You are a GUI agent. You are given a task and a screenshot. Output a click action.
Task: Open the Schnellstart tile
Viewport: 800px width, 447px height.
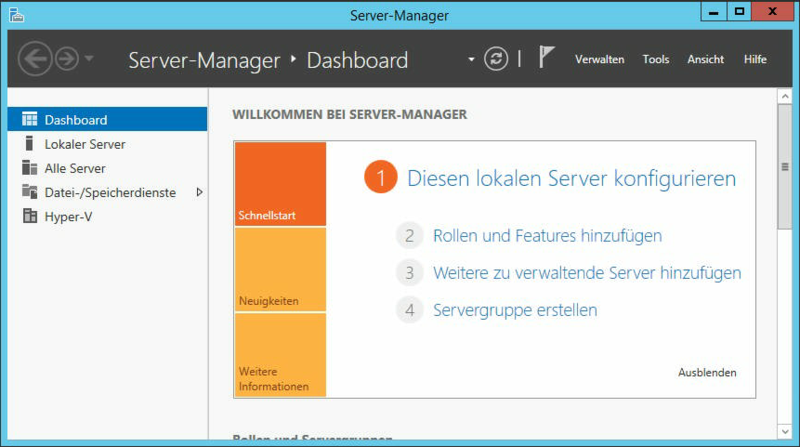coord(280,184)
